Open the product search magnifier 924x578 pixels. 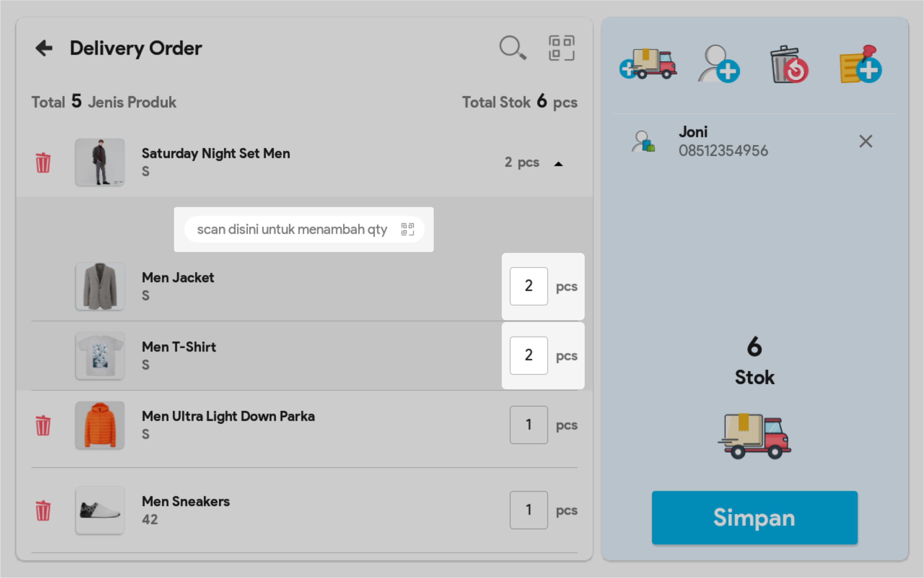tap(513, 48)
